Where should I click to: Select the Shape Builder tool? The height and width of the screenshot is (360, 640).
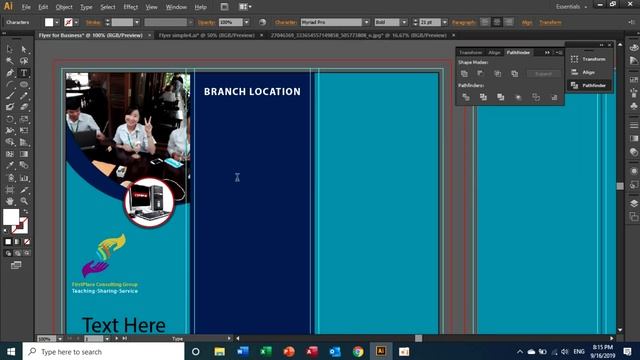(10, 142)
